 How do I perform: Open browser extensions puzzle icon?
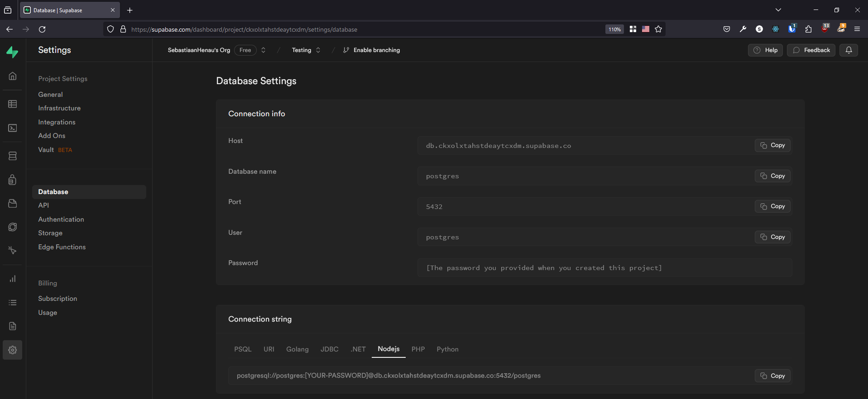click(809, 29)
